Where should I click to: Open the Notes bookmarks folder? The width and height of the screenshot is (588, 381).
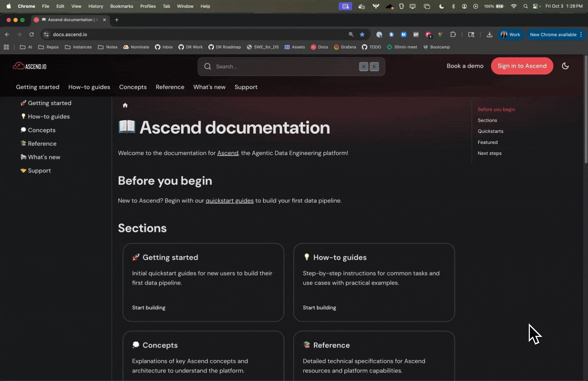(x=108, y=47)
